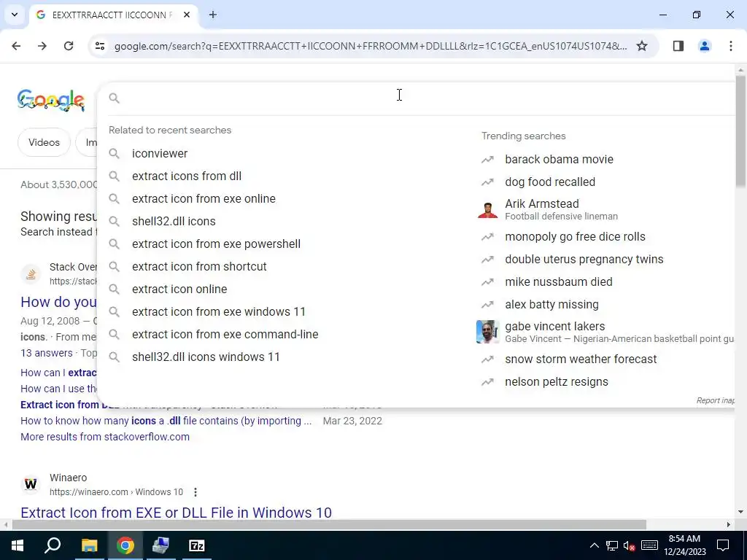Viewport: 747px width, 560px height.
Task: Open trending 'Arik Armstead' entry
Action: pos(561,209)
